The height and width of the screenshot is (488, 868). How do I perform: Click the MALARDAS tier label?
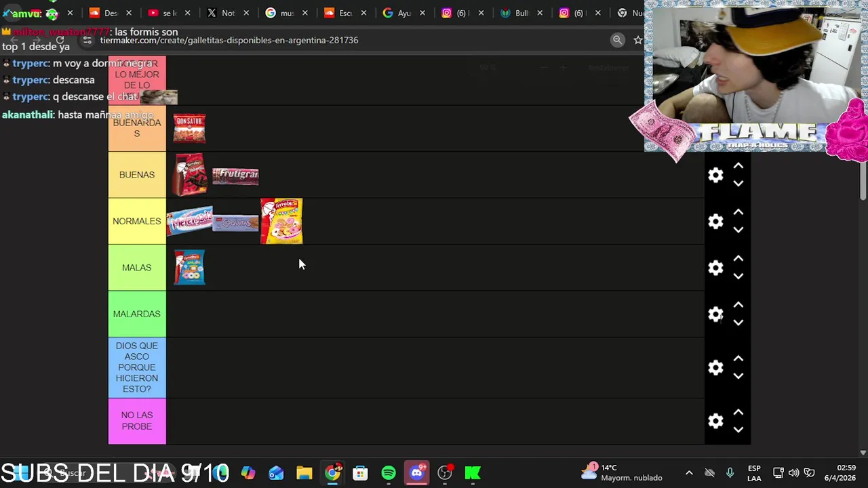pyautogui.click(x=137, y=314)
